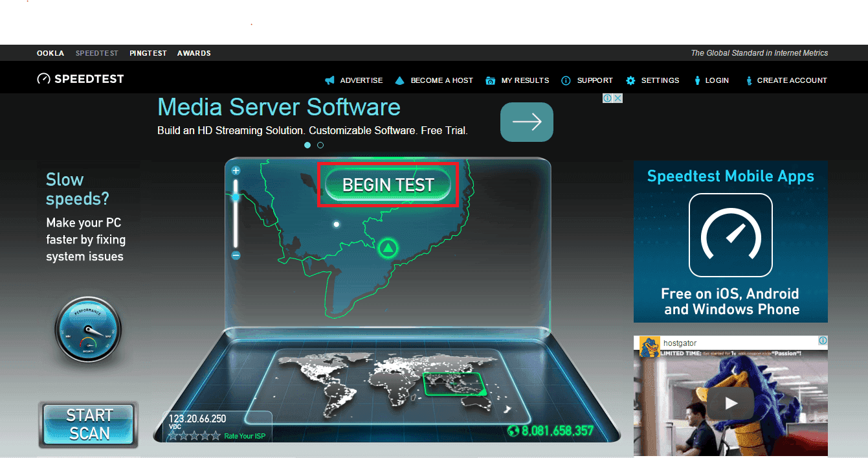
Task: Click the Support info icon
Action: tap(566, 80)
